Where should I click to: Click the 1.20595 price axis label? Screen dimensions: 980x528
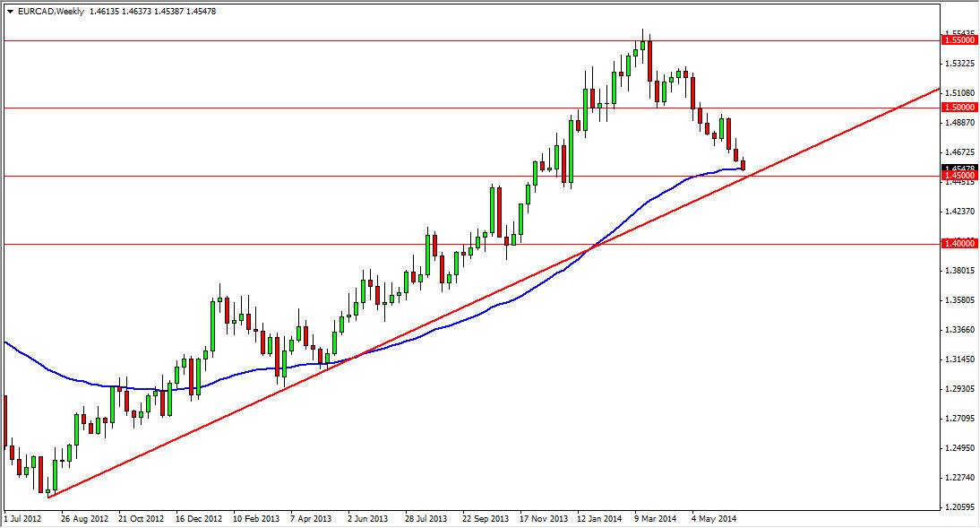tap(960, 507)
